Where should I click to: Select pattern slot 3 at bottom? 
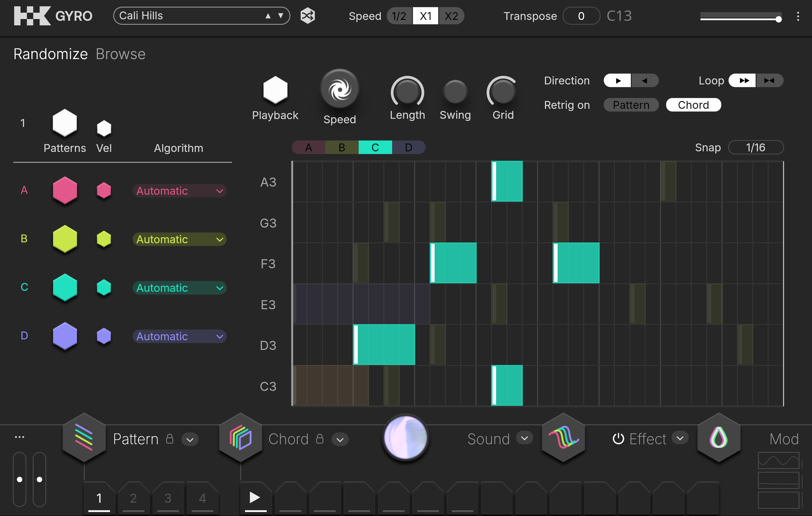click(168, 498)
